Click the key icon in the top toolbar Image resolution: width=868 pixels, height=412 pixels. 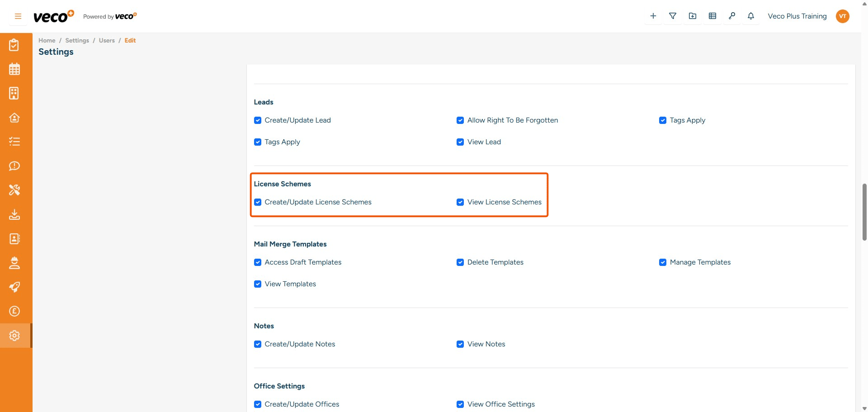[x=732, y=16]
